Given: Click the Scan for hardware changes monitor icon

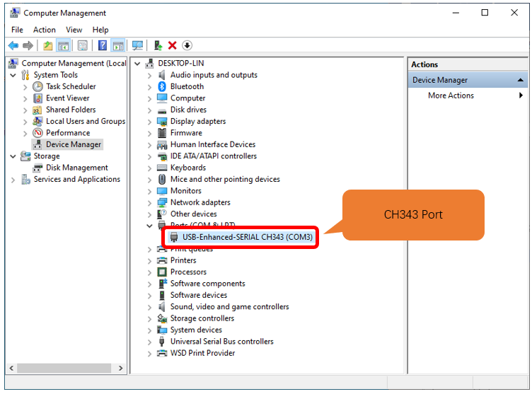Looking at the screenshot, I should (138, 45).
